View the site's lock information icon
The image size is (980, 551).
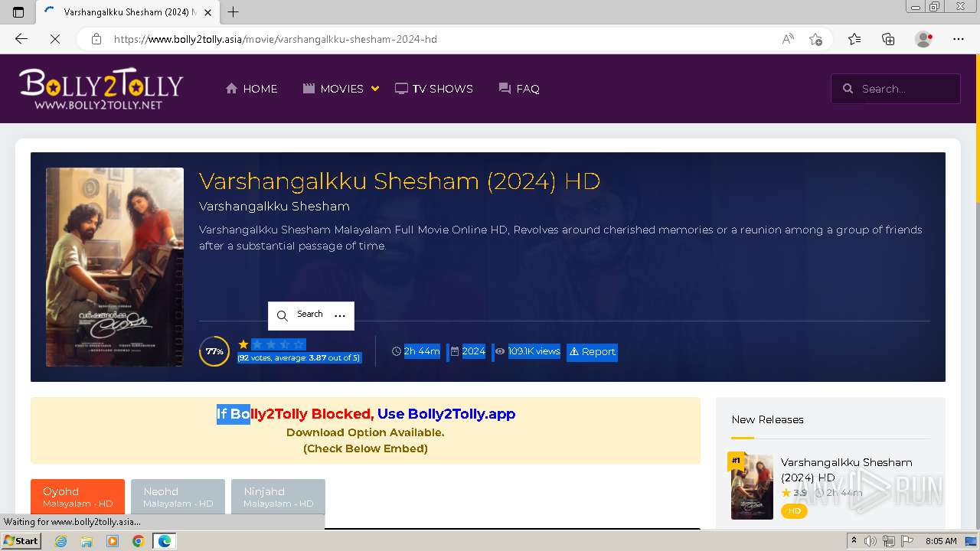click(x=96, y=39)
